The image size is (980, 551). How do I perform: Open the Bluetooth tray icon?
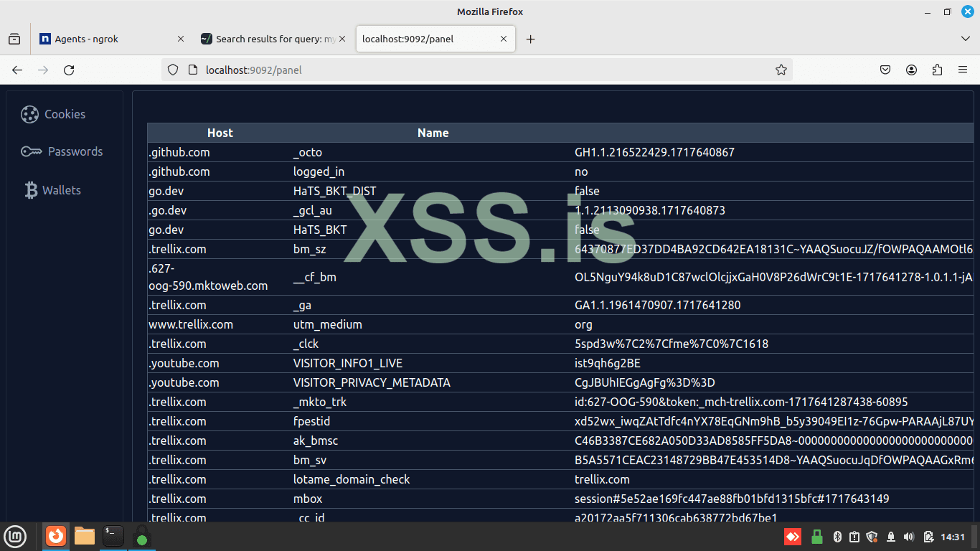(837, 537)
